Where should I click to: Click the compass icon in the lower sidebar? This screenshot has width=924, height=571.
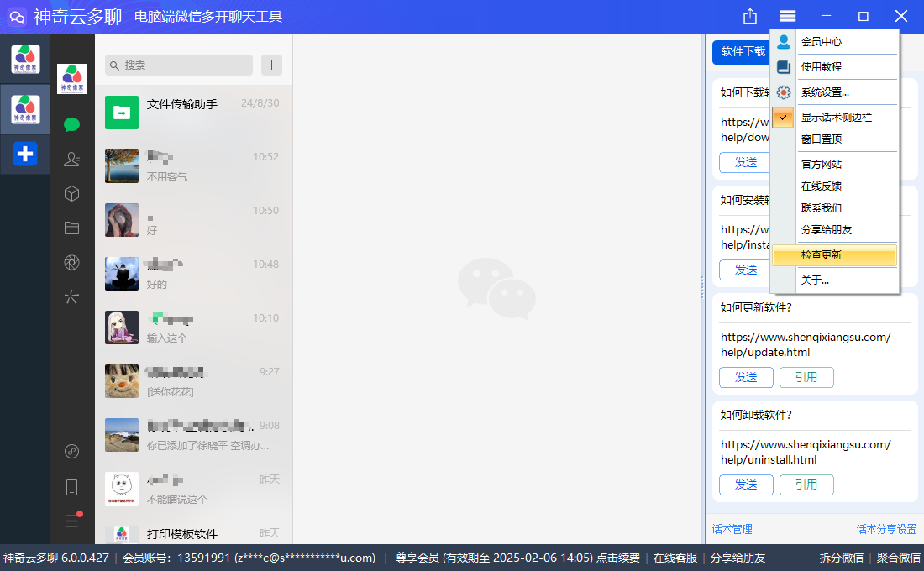[x=71, y=451]
